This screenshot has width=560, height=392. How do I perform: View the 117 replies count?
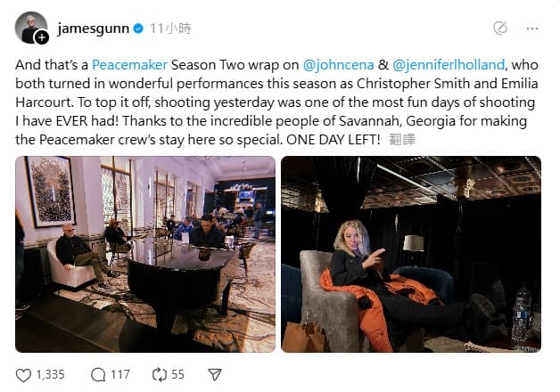pos(120,375)
